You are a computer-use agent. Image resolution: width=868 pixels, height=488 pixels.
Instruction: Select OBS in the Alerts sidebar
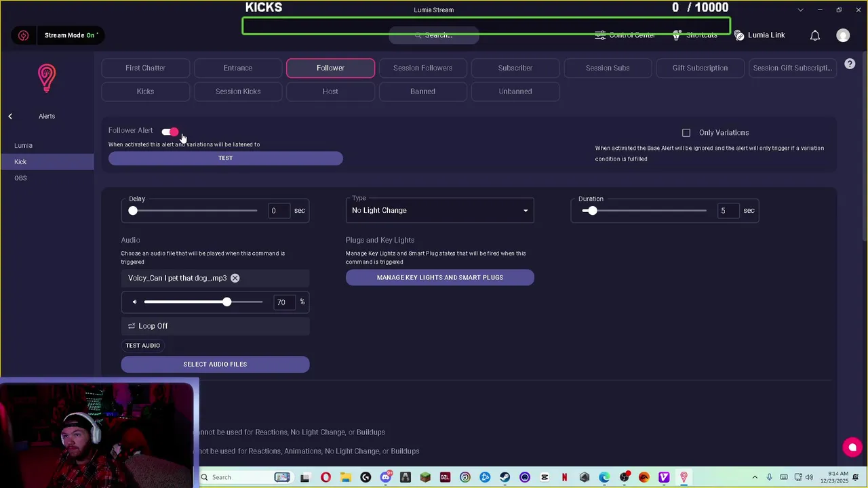tap(47, 178)
